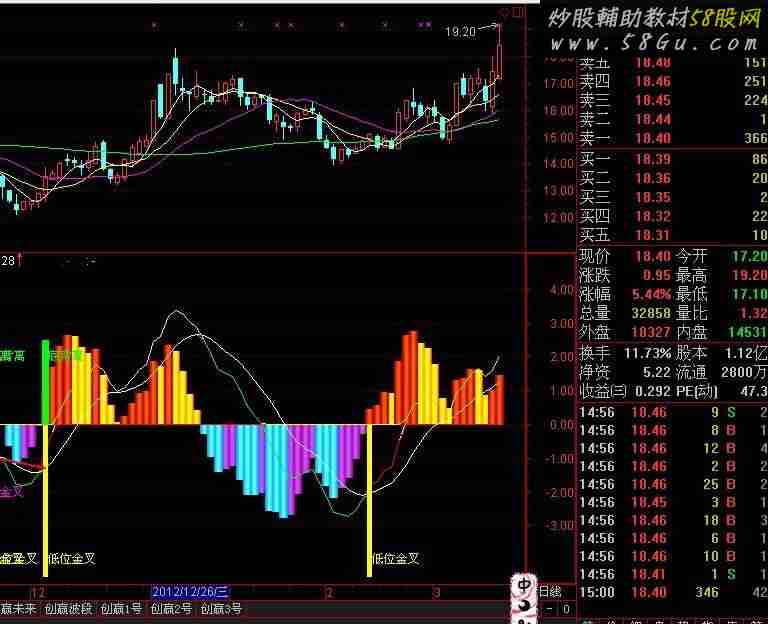Click the 低位金叉 label at right yellow line

[x=396, y=558]
